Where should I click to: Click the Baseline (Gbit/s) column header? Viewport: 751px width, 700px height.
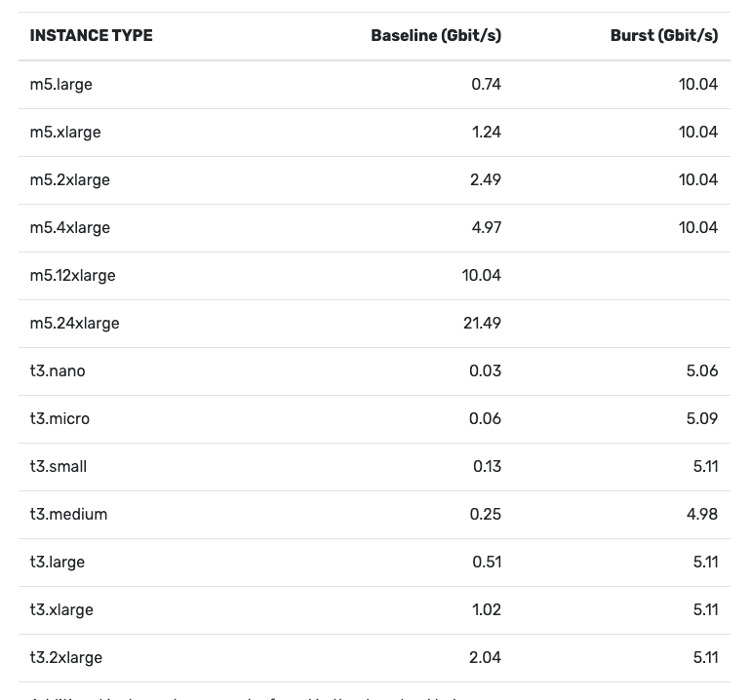click(x=436, y=36)
